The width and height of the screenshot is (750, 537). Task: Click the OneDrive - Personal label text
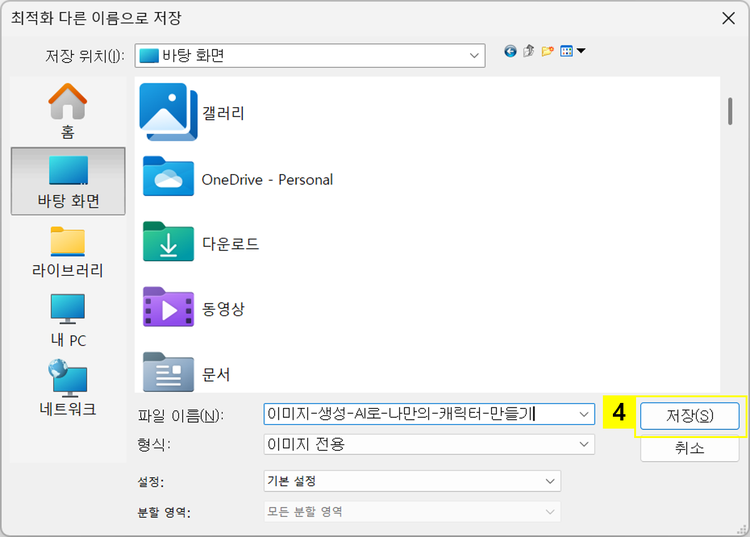coord(267,180)
